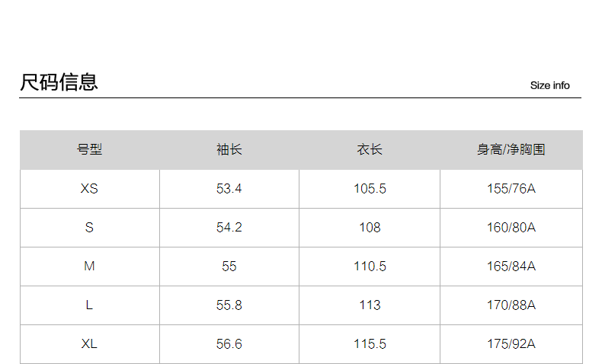
Task: Click the XL size cell
Action: point(89,343)
